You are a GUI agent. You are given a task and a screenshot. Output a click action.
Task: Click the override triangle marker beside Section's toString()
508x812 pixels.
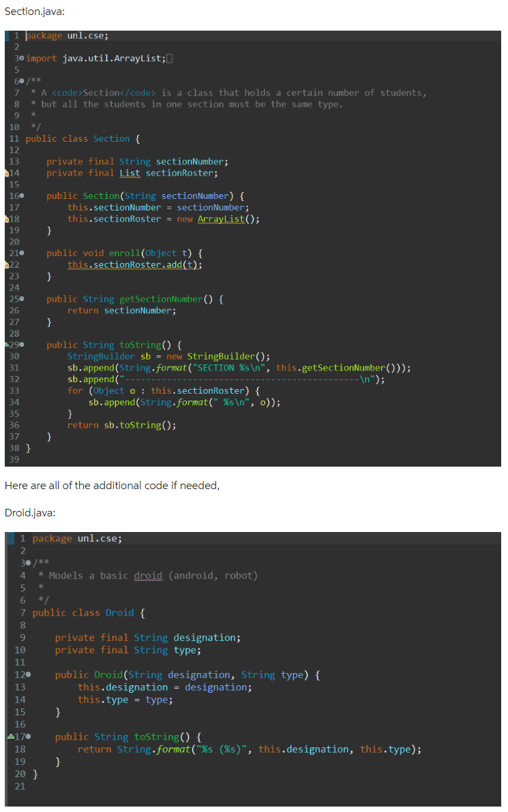click(x=7, y=345)
